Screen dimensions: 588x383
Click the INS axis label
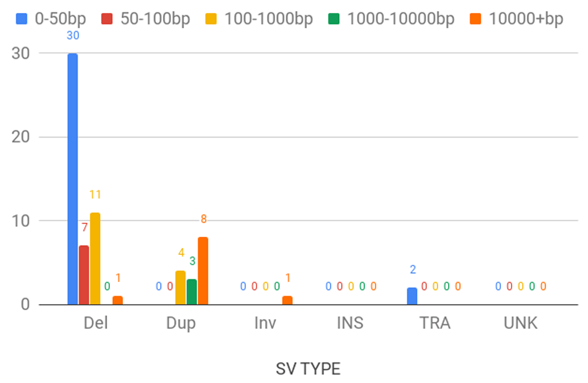pyautogui.click(x=350, y=322)
